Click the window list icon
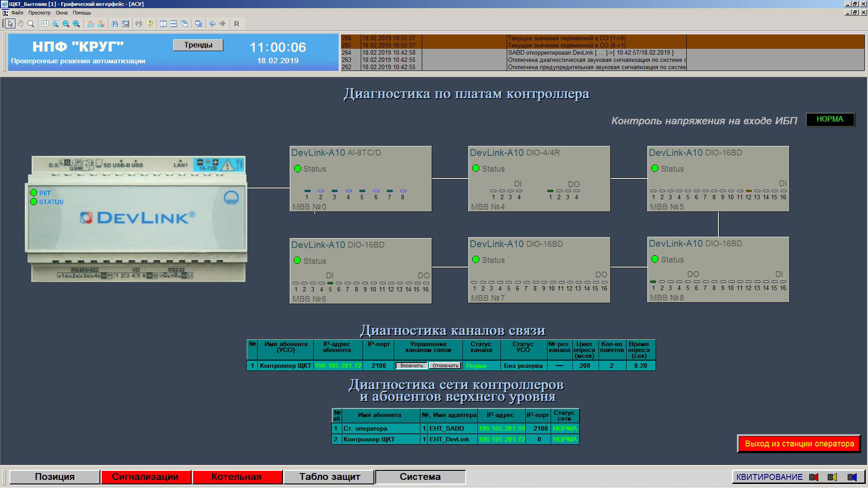Viewport: 868px width, 488px height. tap(198, 23)
